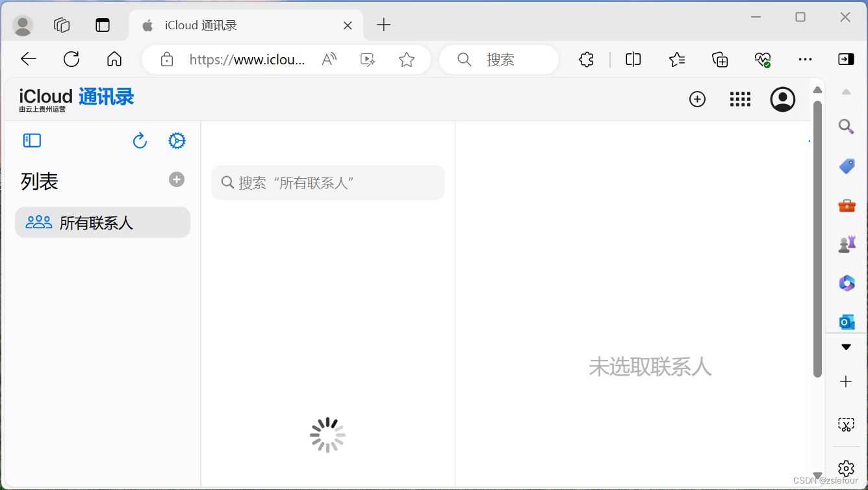The width and height of the screenshot is (868, 490).
Task: Toggle the Edge sidebar button
Action: 846,60
